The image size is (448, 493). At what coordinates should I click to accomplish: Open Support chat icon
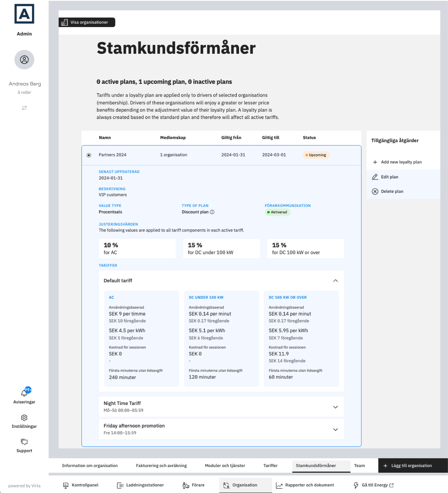[24, 442]
